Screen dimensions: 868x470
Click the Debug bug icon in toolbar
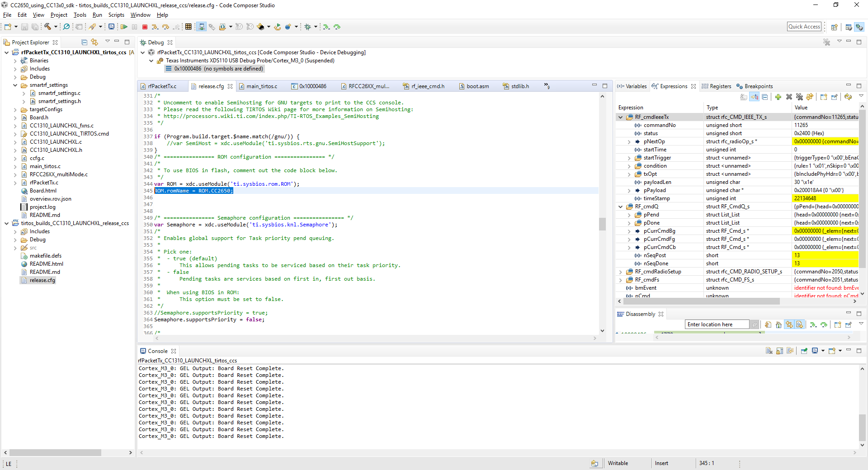click(307, 27)
